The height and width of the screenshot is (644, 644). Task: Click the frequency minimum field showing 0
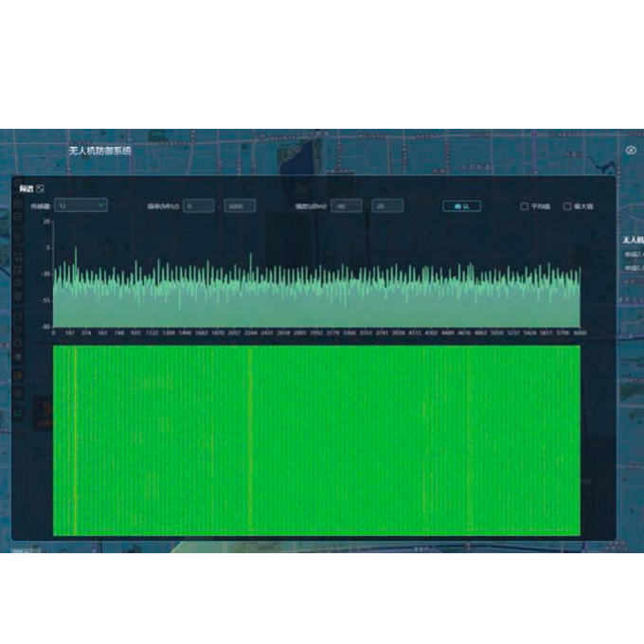[197, 206]
